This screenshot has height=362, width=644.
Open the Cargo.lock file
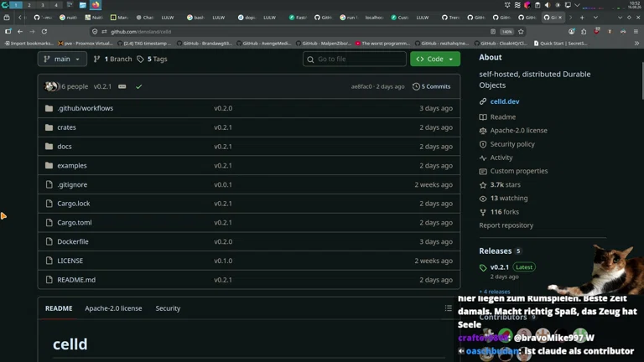coord(74,204)
